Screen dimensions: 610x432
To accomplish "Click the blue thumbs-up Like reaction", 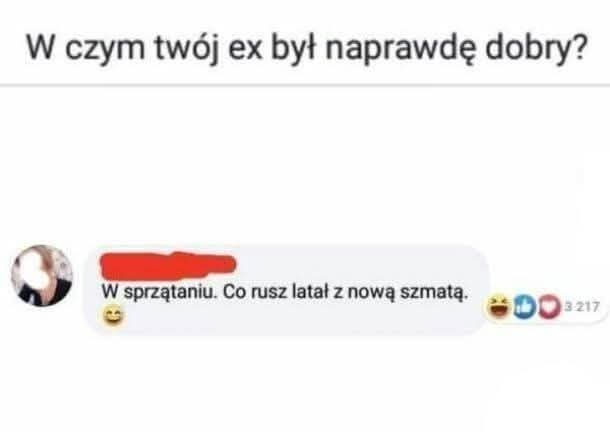I will pyautogui.click(x=525, y=307).
